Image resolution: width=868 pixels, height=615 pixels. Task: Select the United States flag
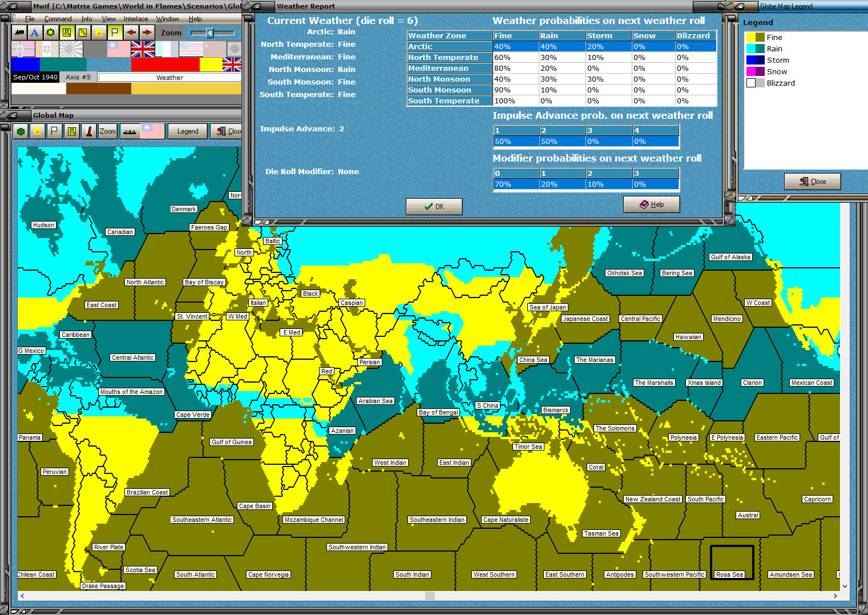coord(191,49)
